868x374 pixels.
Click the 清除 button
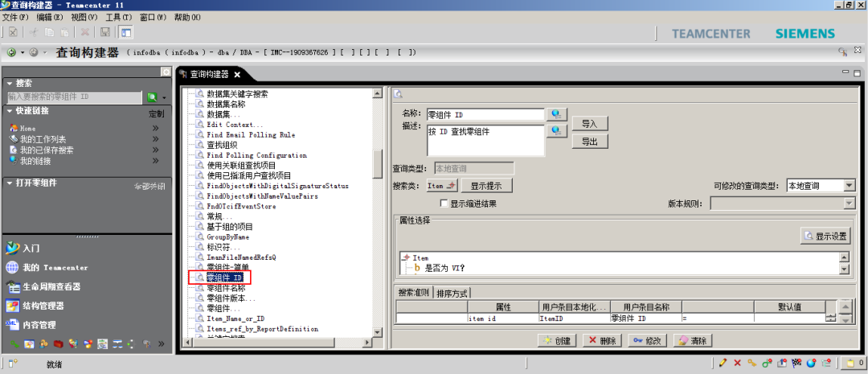tap(693, 340)
